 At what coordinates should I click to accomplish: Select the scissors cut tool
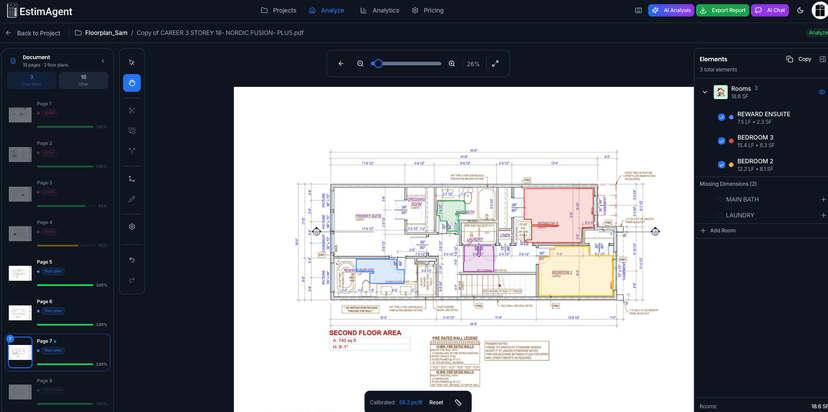(132, 110)
